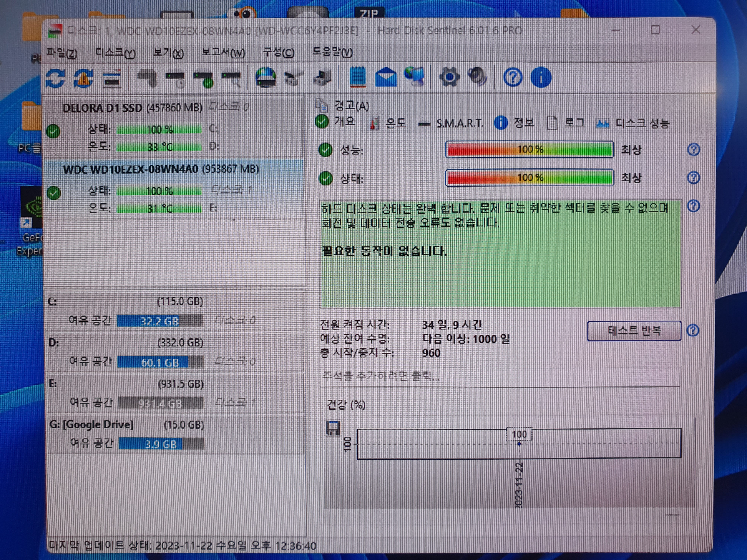Click the 성능 100 % gradient bar
The height and width of the screenshot is (560, 747).
click(529, 149)
